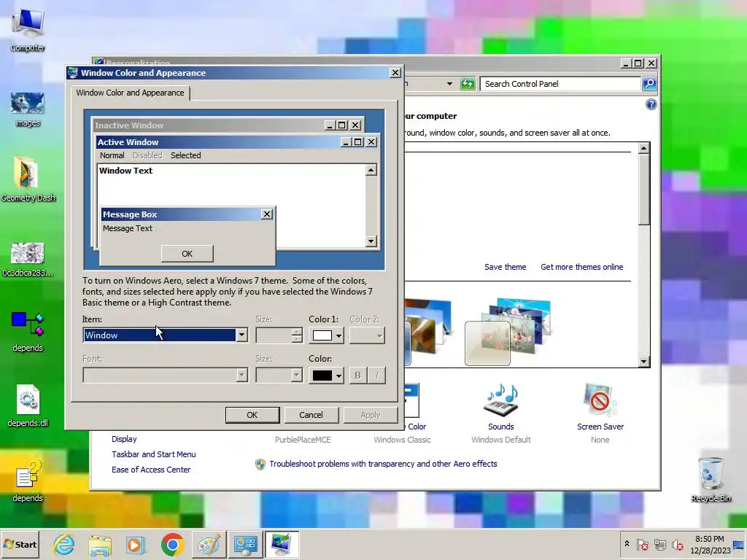The image size is (747, 560).
Task: Click the Control Panel search magnifier icon
Action: [x=649, y=84]
